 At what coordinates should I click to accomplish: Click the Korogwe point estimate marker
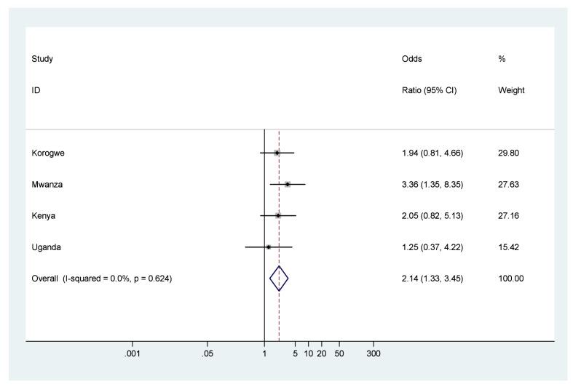tap(277, 153)
